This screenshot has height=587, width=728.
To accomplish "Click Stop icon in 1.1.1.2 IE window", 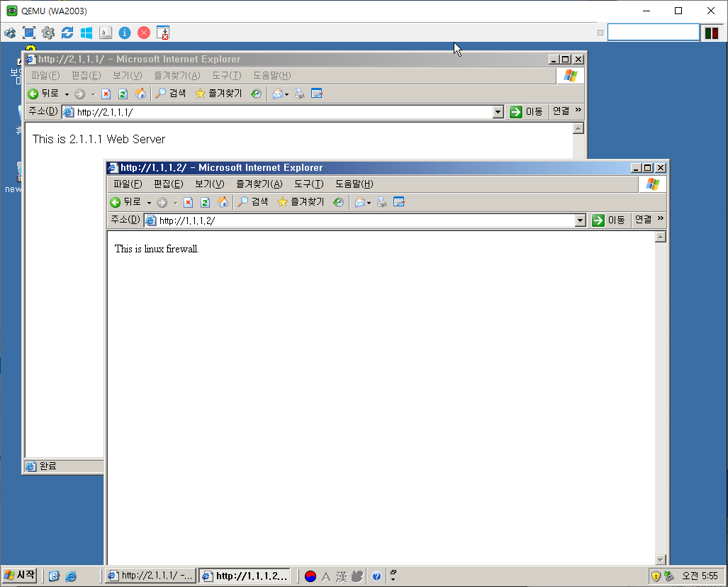I will (188, 202).
